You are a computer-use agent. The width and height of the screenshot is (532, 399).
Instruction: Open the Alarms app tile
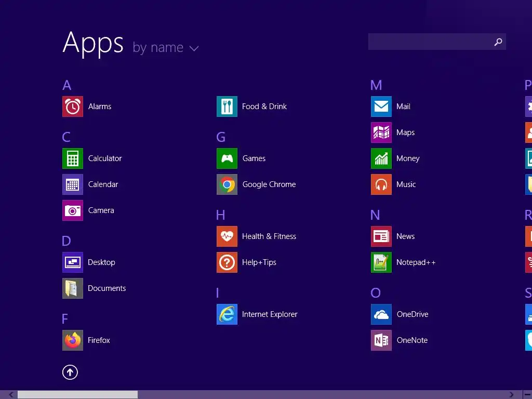(73, 107)
